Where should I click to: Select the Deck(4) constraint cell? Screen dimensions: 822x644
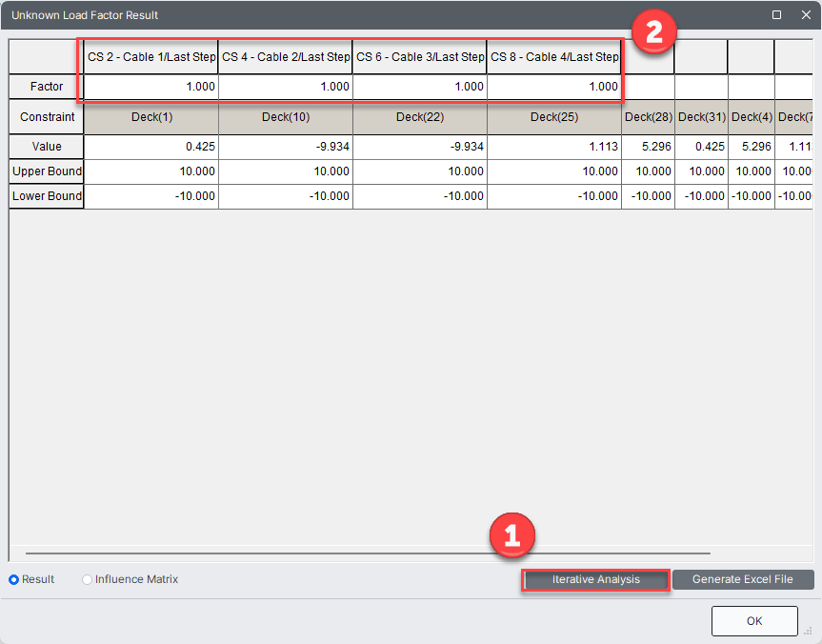coord(752,117)
